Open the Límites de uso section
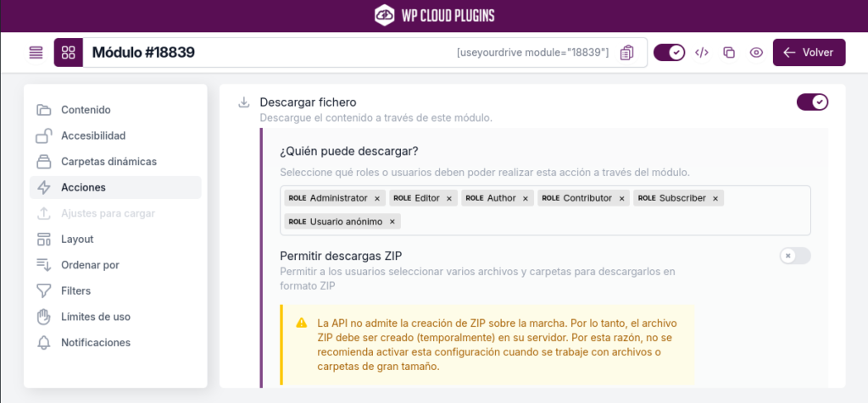Viewport: 868px width, 403px height. pos(115,317)
